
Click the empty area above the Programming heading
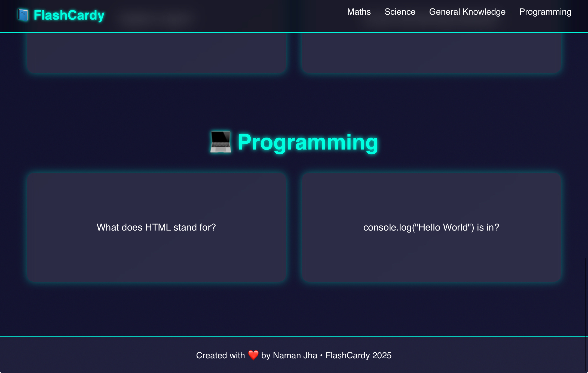[294, 103]
